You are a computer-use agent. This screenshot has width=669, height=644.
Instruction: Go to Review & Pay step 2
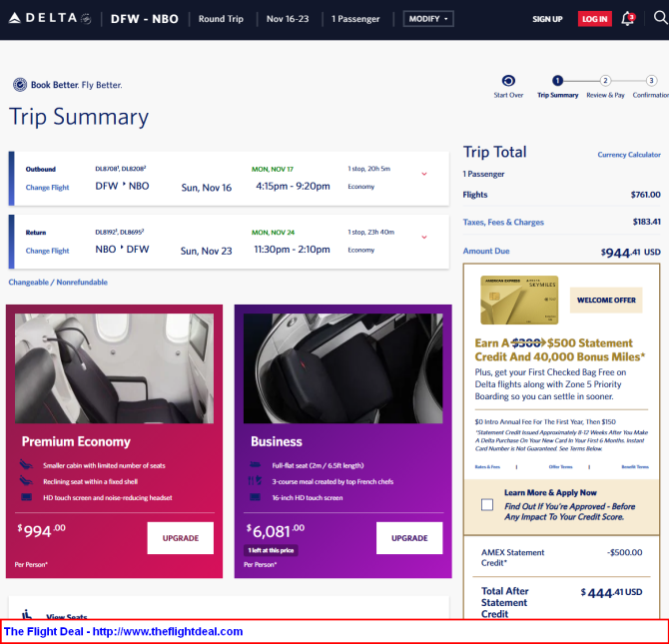(605, 86)
